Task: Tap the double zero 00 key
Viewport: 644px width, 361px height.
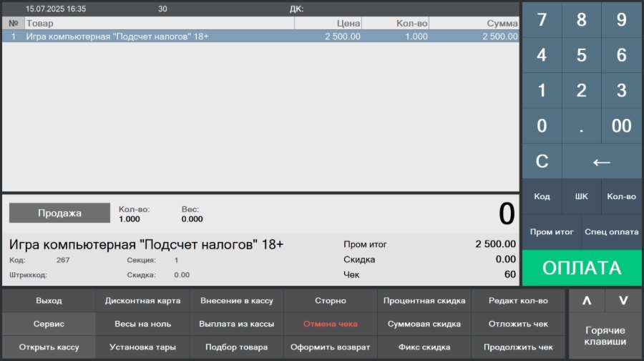Action: pyautogui.click(x=621, y=126)
